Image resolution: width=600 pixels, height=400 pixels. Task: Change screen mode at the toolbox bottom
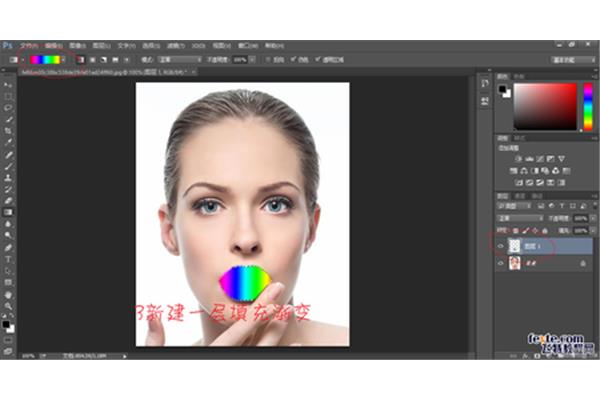click(8, 350)
